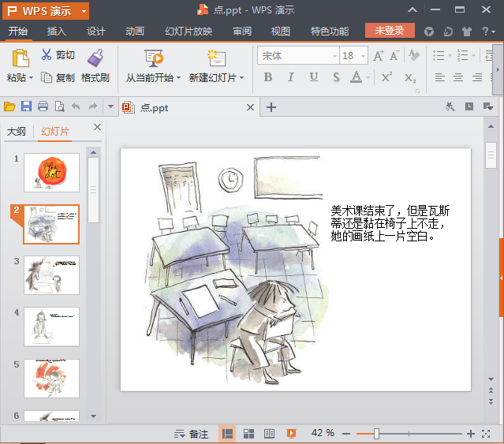Switch to slide sorter view

248,434
